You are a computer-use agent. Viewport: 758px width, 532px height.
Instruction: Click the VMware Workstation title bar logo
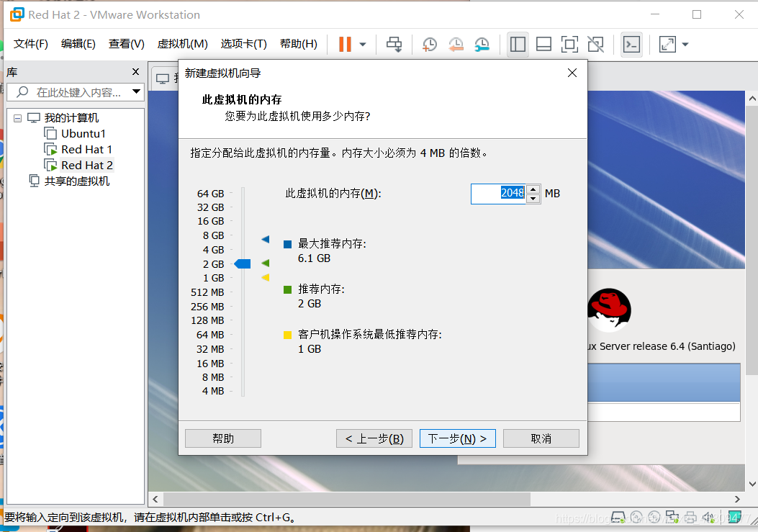[17, 14]
